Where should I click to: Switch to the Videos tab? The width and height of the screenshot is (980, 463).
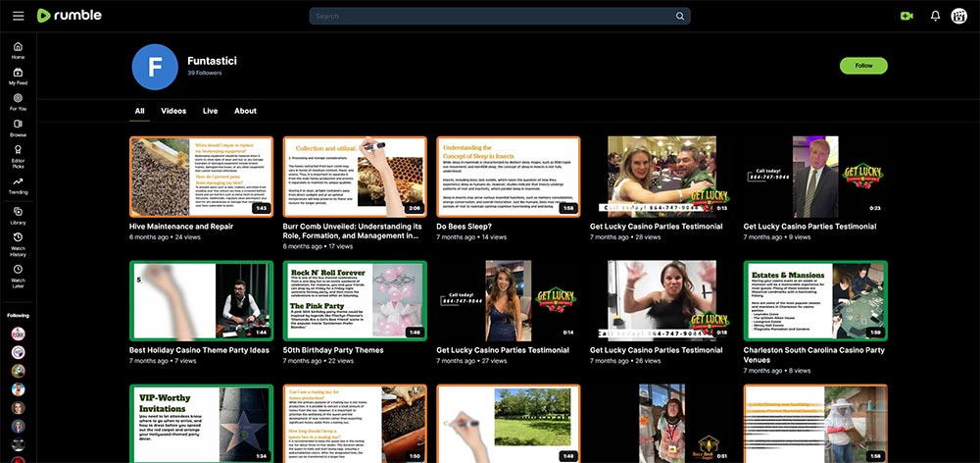click(x=173, y=111)
